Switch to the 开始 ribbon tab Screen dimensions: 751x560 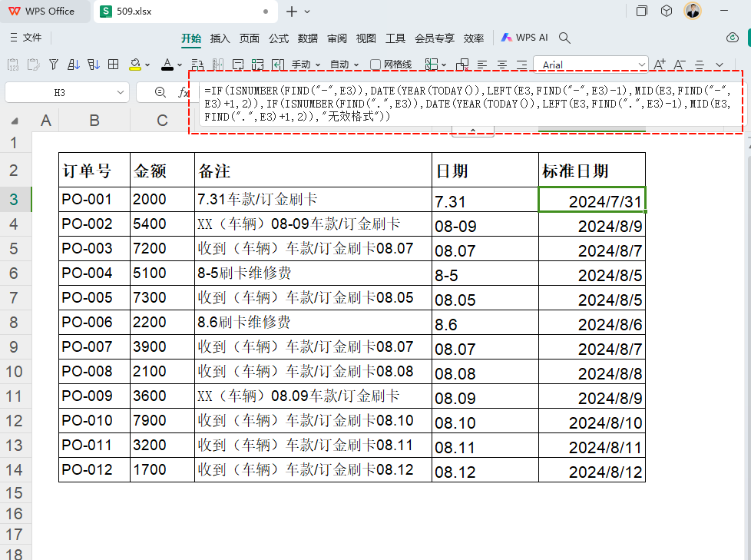(x=191, y=38)
